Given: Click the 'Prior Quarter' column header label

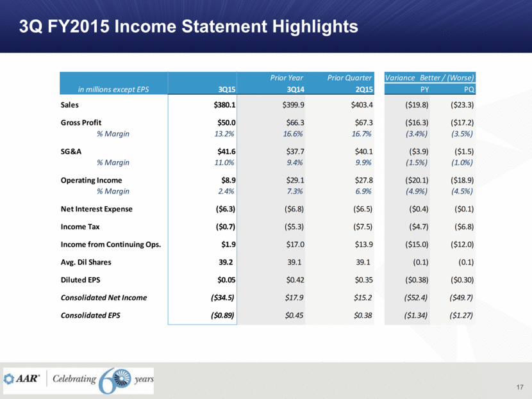Looking at the screenshot, I should click(350, 77).
